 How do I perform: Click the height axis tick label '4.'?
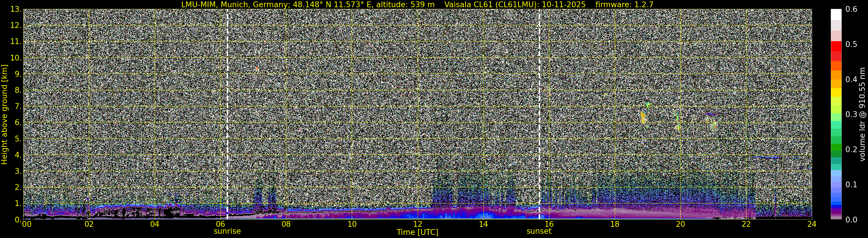point(18,155)
